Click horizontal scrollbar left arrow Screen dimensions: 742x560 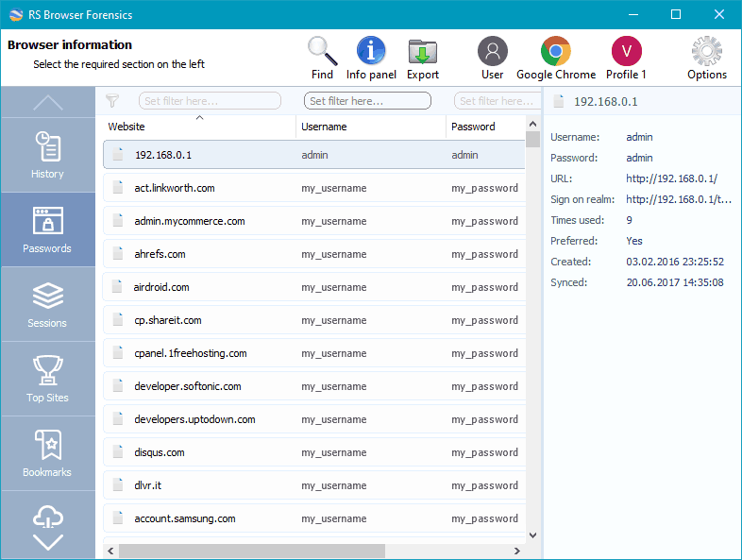pos(110,551)
